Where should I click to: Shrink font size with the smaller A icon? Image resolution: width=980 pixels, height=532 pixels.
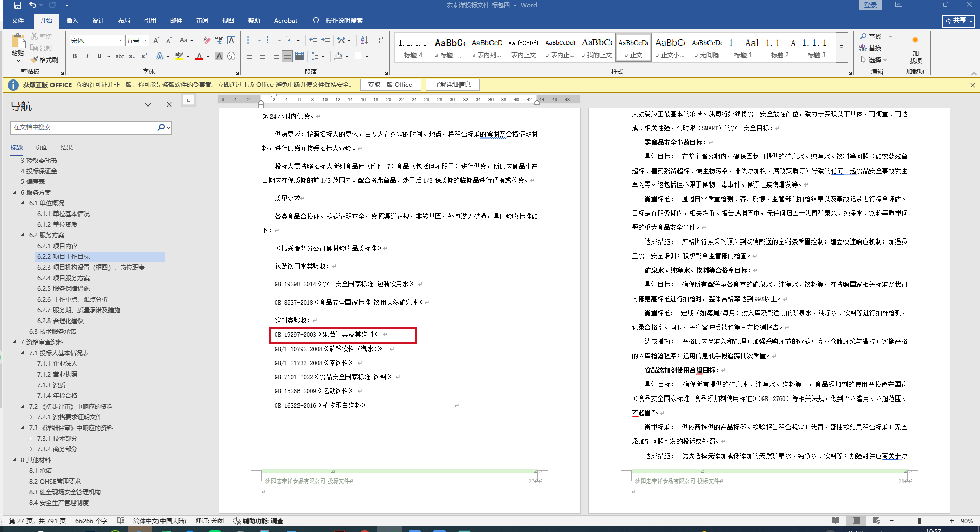(x=169, y=40)
